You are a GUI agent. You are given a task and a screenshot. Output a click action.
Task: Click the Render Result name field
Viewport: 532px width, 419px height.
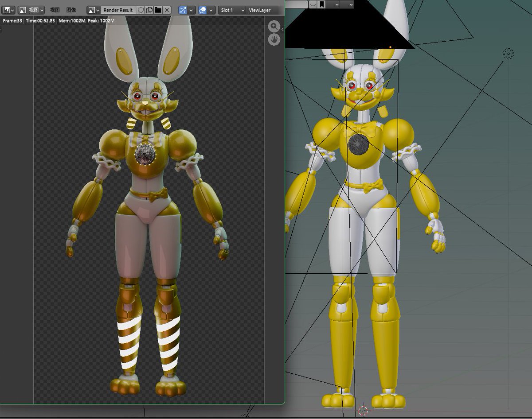[x=118, y=10]
